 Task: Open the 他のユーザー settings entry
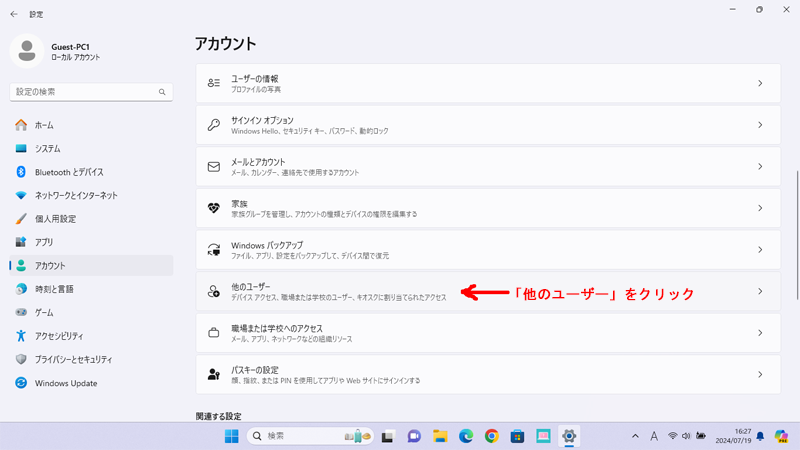340,292
